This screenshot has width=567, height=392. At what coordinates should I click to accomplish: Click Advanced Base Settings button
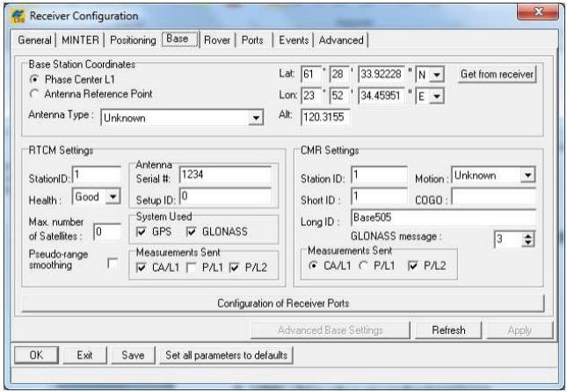click(331, 330)
